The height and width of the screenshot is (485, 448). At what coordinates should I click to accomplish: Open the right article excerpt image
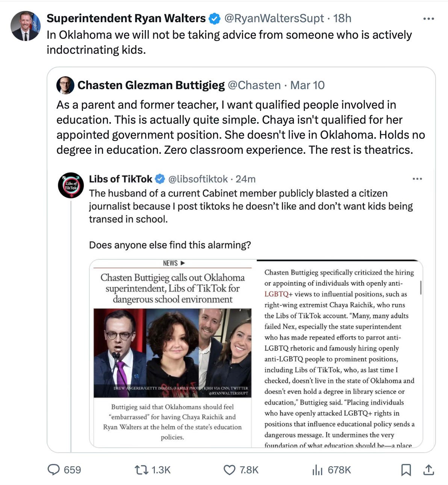[340, 353]
